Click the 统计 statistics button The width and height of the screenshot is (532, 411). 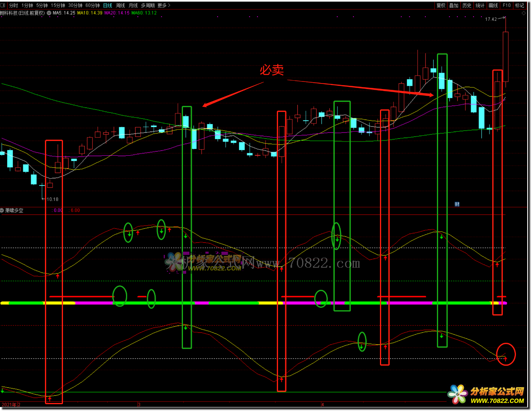(480, 6)
